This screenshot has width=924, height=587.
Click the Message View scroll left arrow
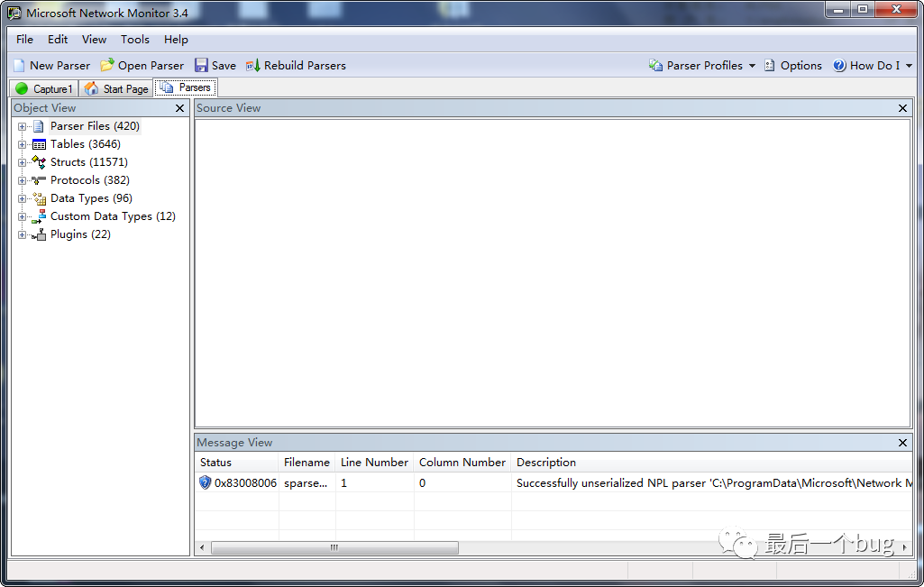[x=202, y=547]
